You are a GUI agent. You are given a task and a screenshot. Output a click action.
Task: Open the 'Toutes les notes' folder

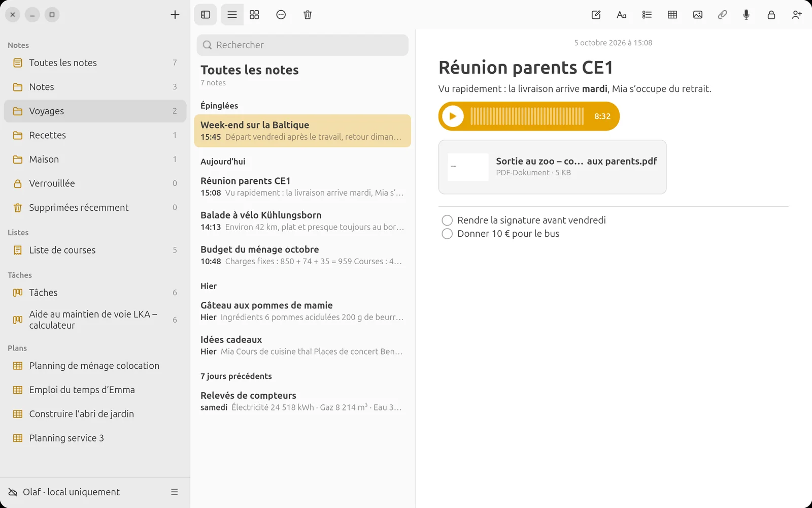(95, 63)
